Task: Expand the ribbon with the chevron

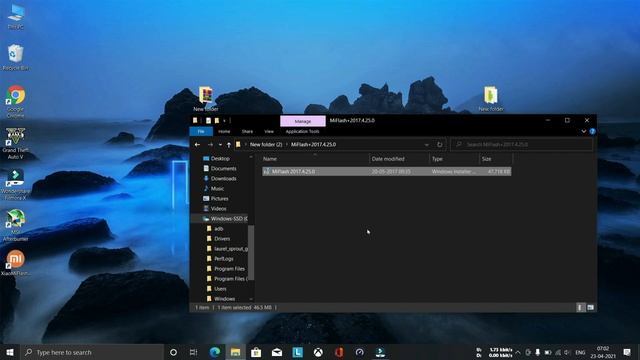Action: [584, 131]
